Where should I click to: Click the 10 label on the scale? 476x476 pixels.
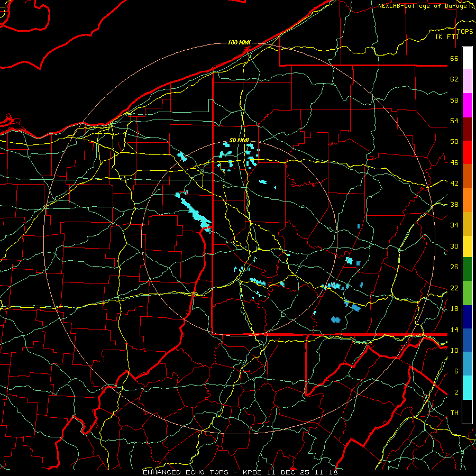(x=454, y=350)
